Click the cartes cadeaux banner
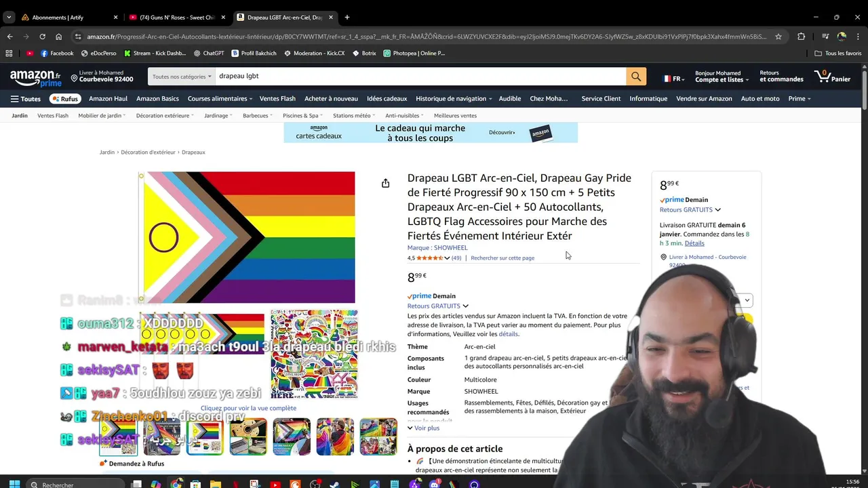This screenshot has height=488, width=868. 431,132
